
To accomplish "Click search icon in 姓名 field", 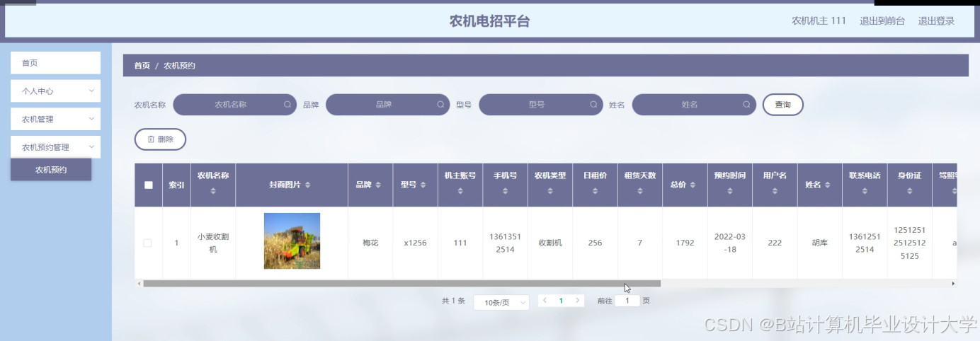I will (x=746, y=104).
